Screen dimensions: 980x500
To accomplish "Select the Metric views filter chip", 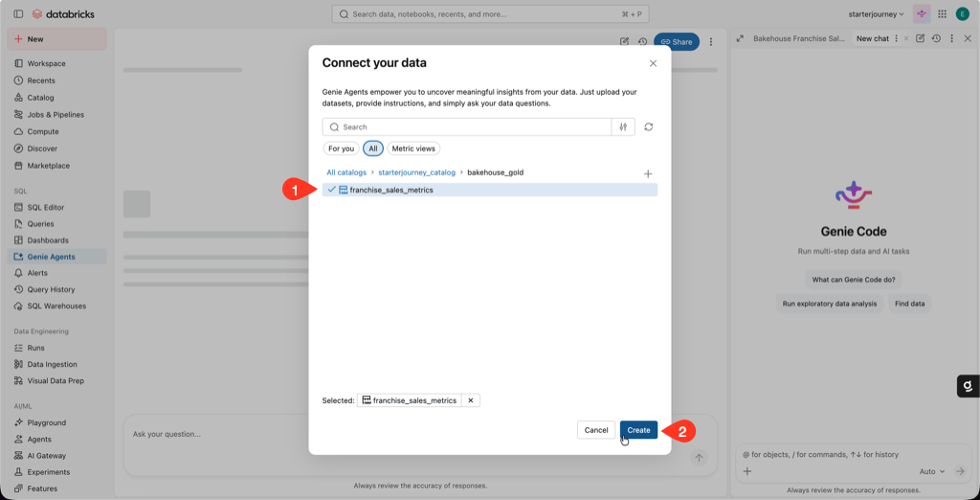I will pyautogui.click(x=413, y=148).
